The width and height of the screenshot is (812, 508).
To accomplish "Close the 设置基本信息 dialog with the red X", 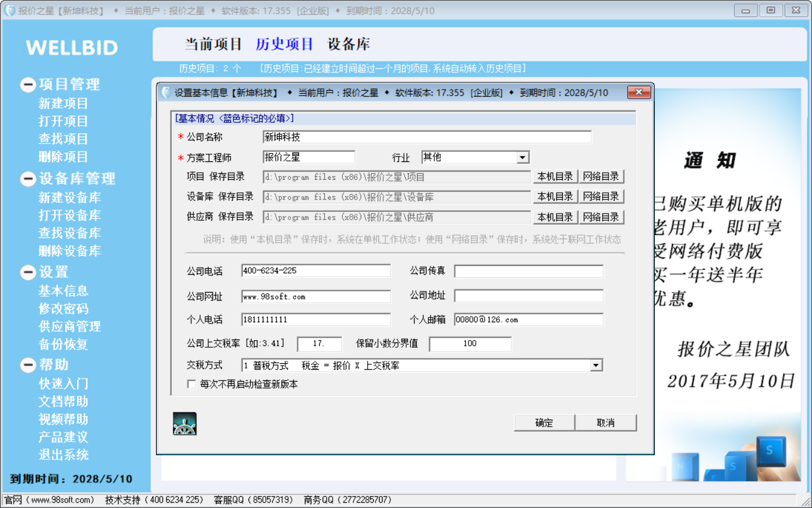I will [639, 93].
